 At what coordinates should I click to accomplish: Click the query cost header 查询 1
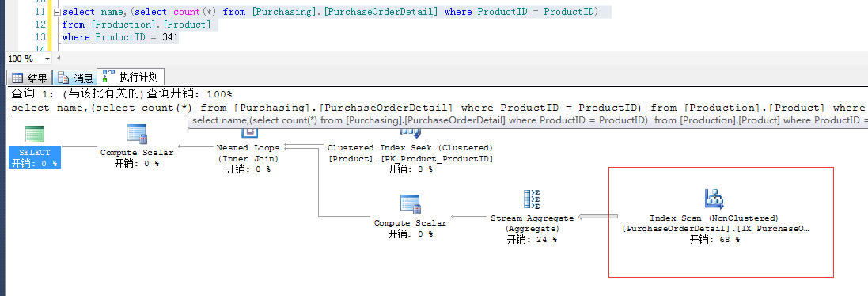tap(121, 94)
